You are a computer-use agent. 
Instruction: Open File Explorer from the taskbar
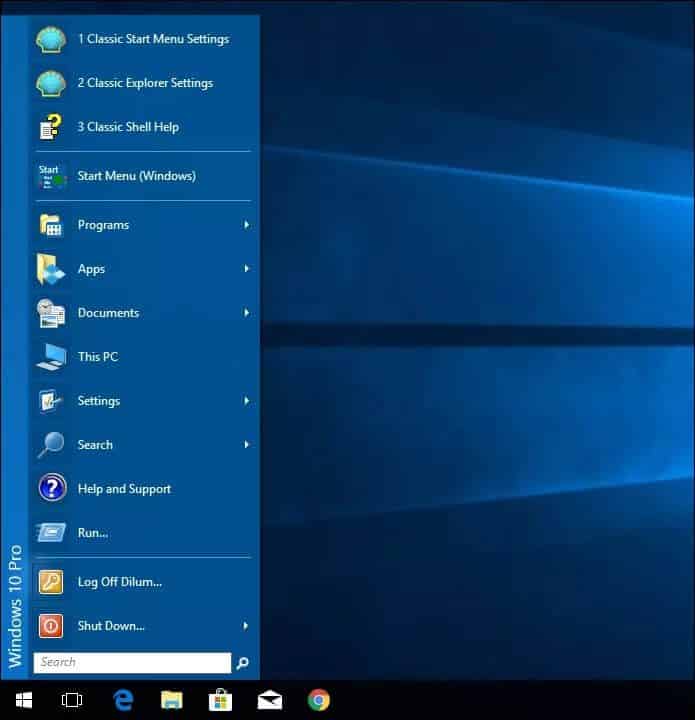pos(172,701)
